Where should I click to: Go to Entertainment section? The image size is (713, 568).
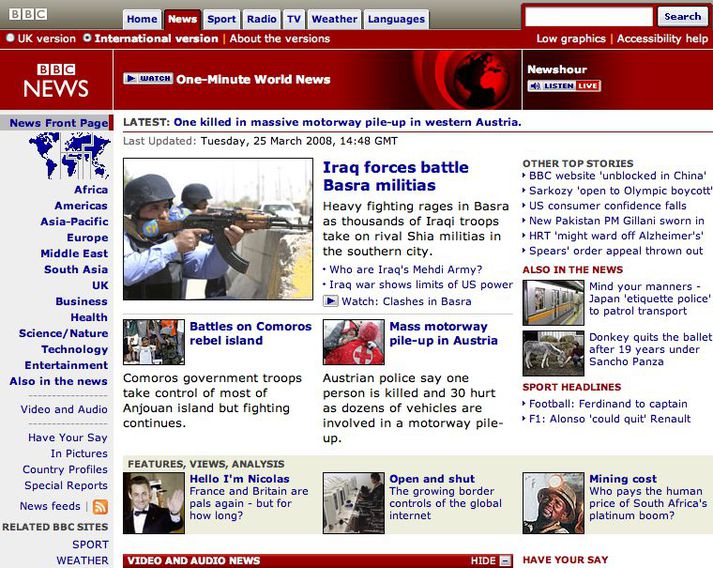point(66,365)
